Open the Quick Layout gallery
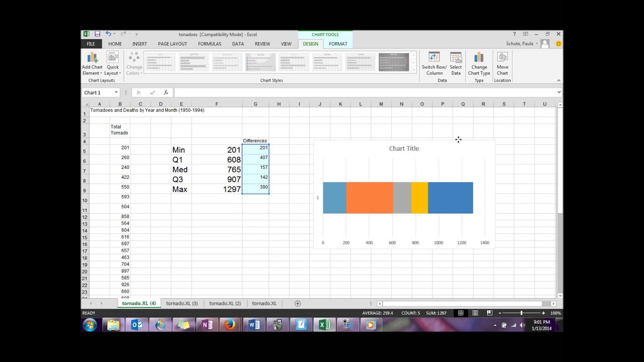Screen dimensions: 644x362 (113, 64)
